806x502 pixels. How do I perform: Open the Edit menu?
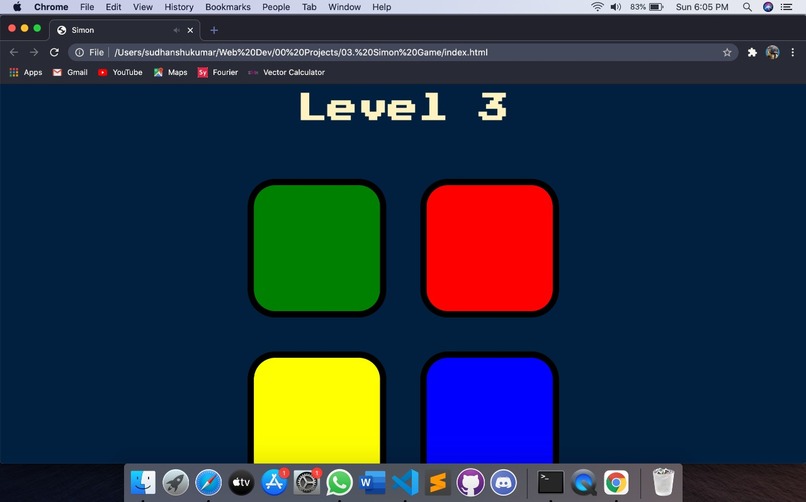click(113, 7)
